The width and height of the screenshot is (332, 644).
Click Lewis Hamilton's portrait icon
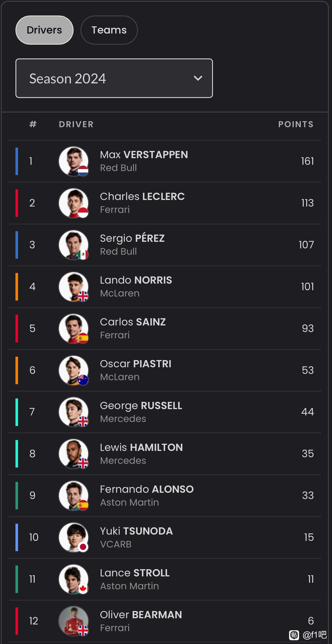[74, 454]
